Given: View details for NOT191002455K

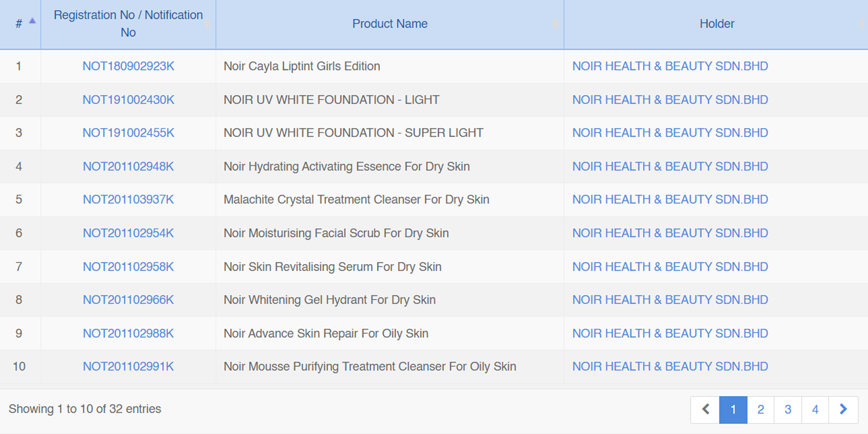Looking at the screenshot, I should click(x=128, y=133).
